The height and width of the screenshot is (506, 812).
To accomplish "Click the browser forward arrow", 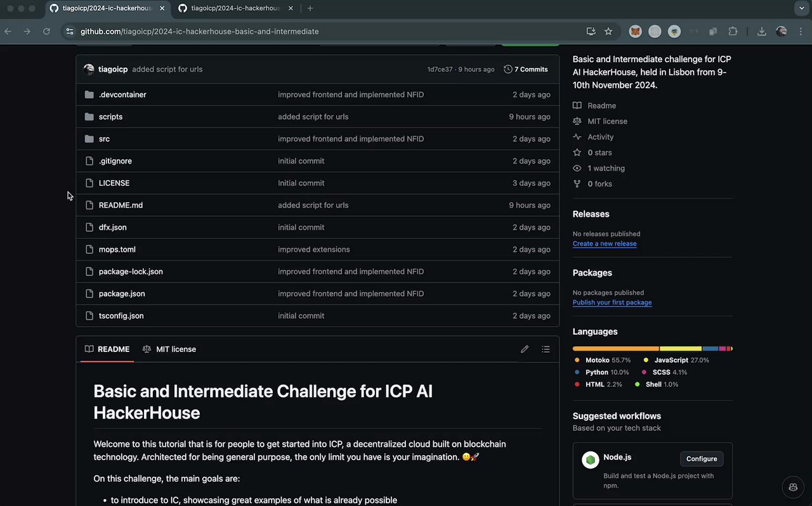I will [27, 31].
